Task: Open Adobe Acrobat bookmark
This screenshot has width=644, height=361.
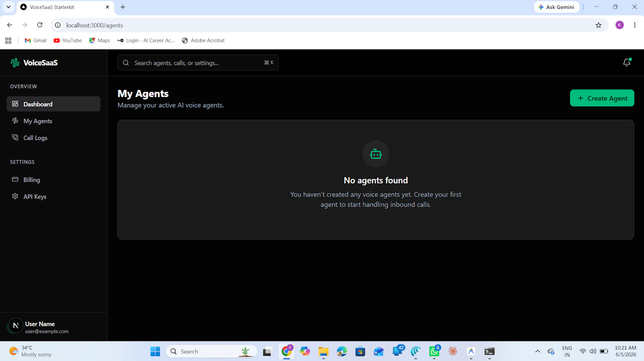Action: (x=203, y=40)
